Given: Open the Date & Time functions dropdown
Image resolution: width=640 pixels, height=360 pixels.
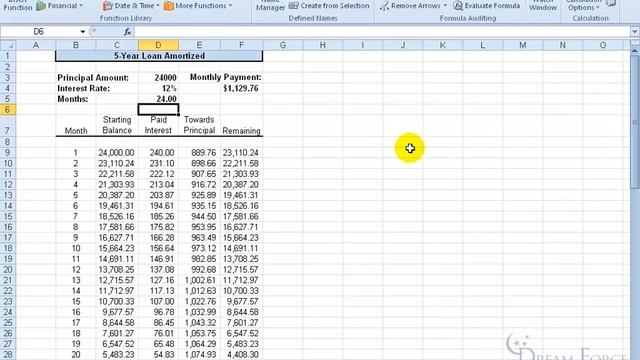Looking at the screenshot, I should 131,6.
